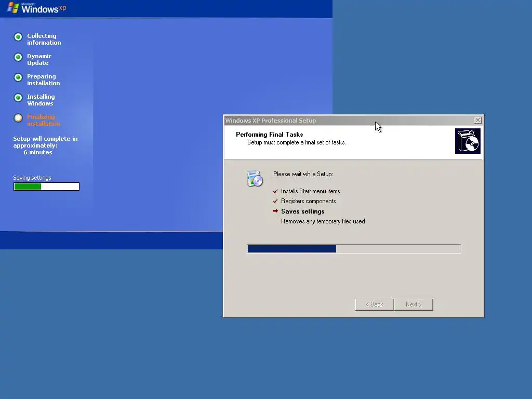This screenshot has width=532, height=399.
Task: Click the 'Dynamic Update' label
Action: coord(39,59)
